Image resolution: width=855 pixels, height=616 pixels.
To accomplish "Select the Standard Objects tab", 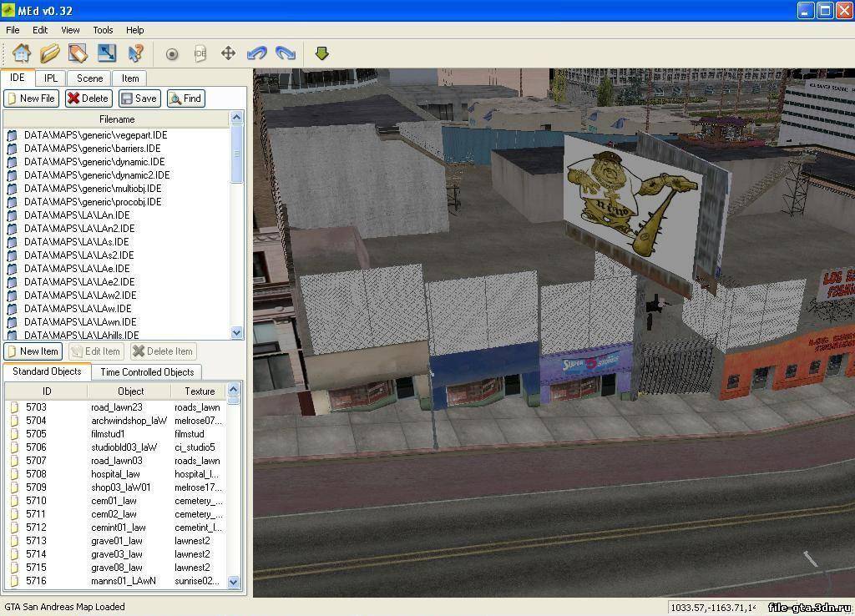I will pos(47,371).
